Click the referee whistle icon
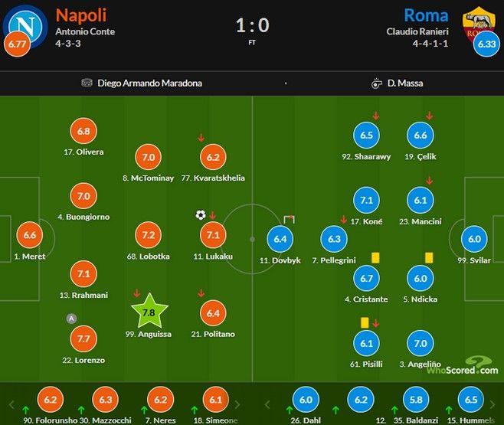 click(376, 83)
